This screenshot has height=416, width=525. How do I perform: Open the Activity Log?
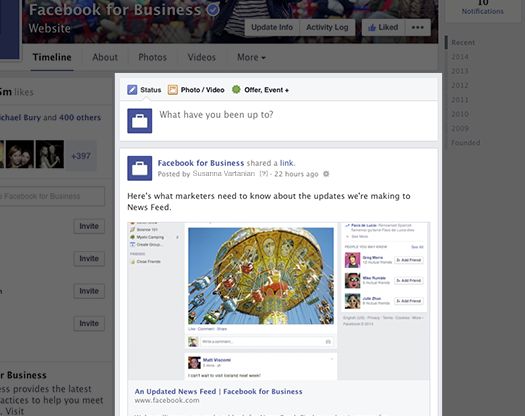pyautogui.click(x=327, y=27)
